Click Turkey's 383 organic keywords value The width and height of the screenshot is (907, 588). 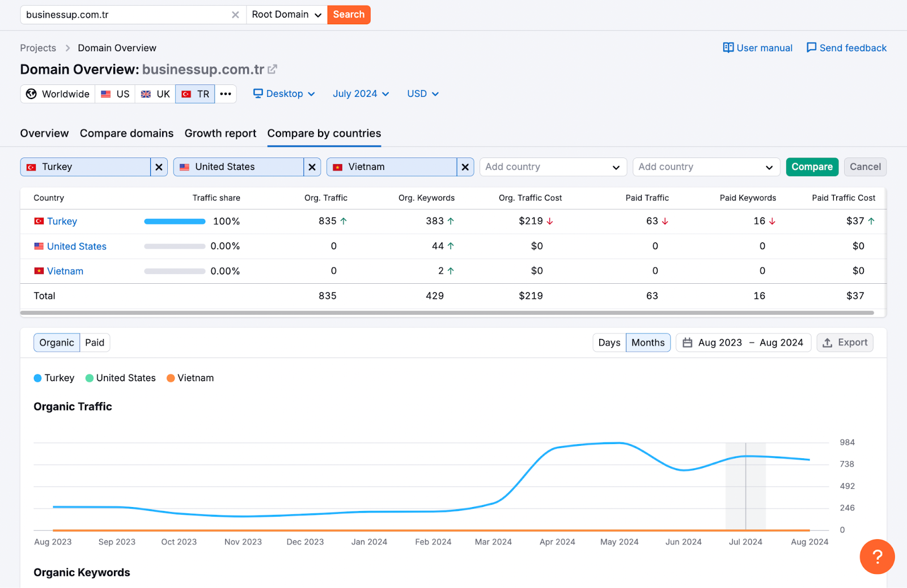[x=435, y=221]
